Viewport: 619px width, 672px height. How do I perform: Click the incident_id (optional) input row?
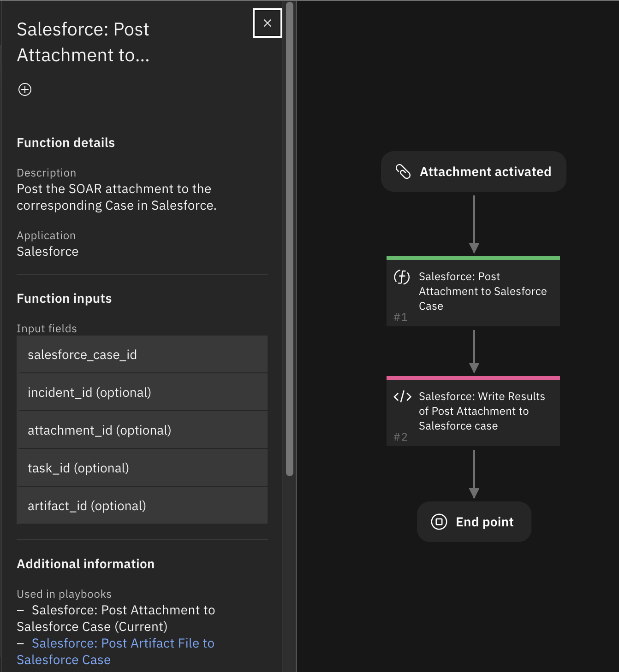pyautogui.click(x=142, y=392)
